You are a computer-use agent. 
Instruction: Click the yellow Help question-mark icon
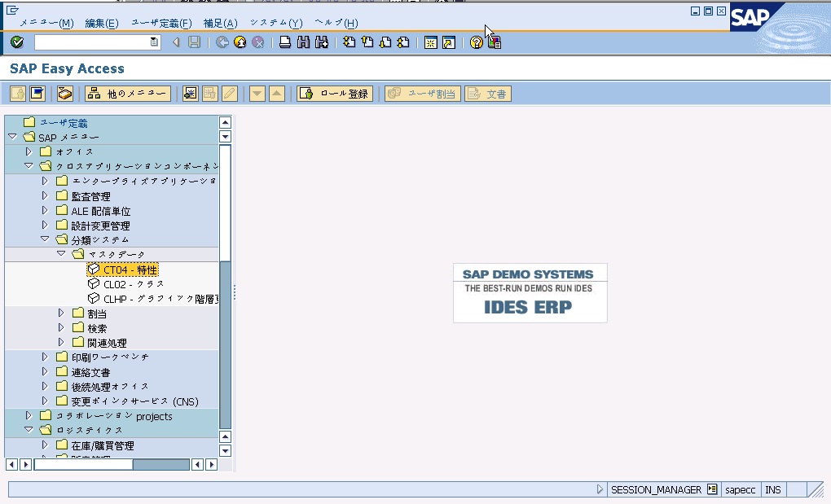(476, 42)
